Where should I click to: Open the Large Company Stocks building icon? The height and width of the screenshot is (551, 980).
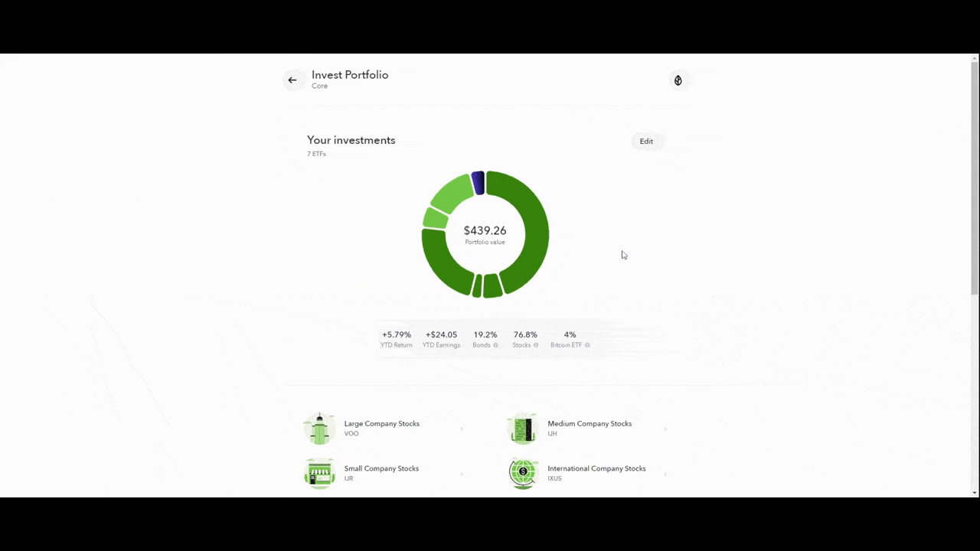coord(319,429)
